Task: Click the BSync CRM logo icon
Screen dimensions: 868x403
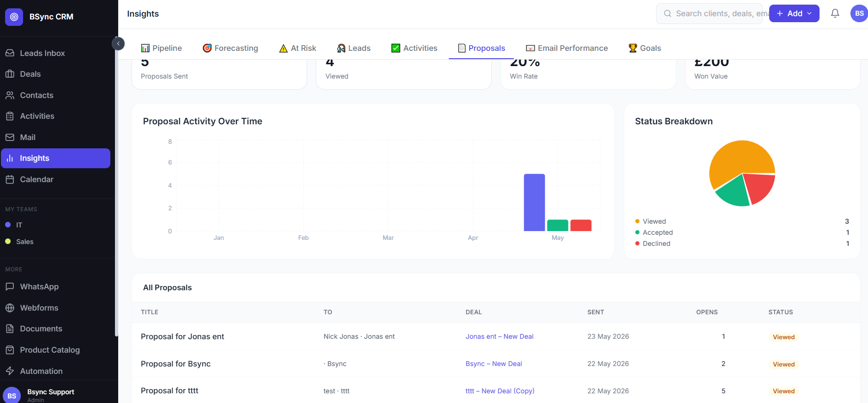Action: click(14, 17)
